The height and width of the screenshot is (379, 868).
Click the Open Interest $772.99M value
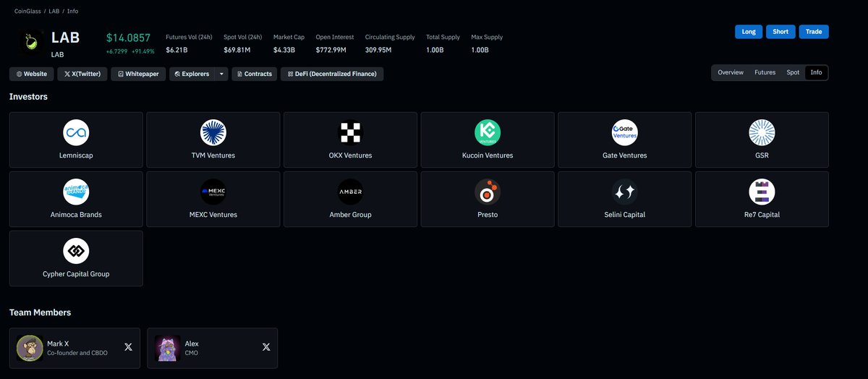coord(331,50)
